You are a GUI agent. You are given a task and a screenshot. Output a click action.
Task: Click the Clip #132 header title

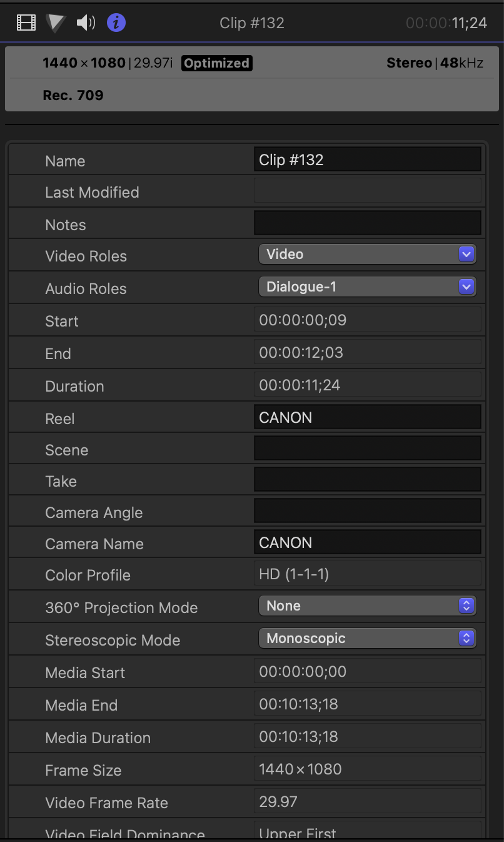[x=252, y=23]
